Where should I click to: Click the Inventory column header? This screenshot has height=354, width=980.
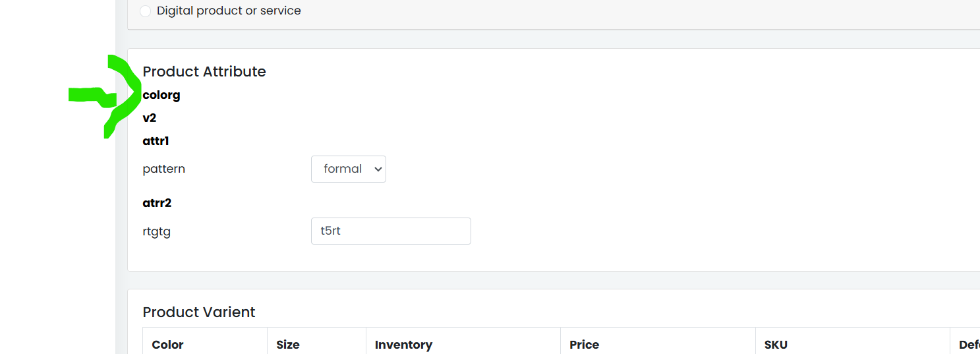[x=403, y=344]
